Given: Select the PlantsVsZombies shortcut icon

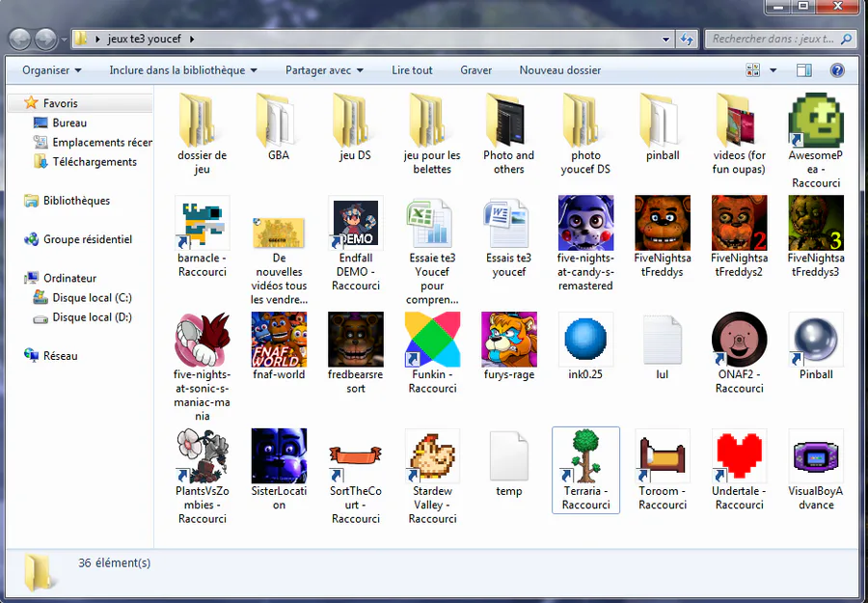Looking at the screenshot, I should coord(203,455).
